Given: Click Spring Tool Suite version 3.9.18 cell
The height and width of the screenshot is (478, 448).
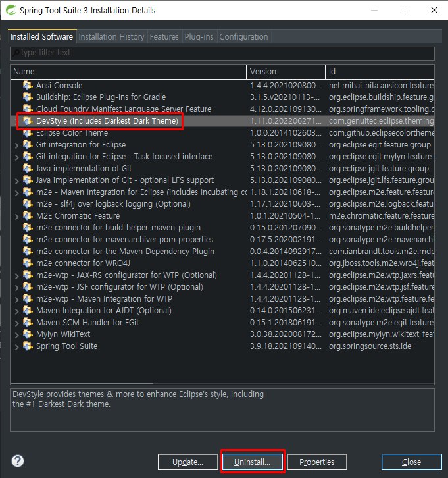Looking at the screenshot, I should pyautogui.click(x=286, y=346).
